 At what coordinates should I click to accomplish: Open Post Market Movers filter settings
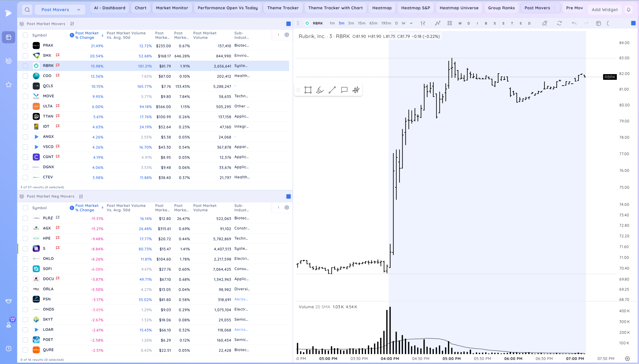(x=72, y=24)
